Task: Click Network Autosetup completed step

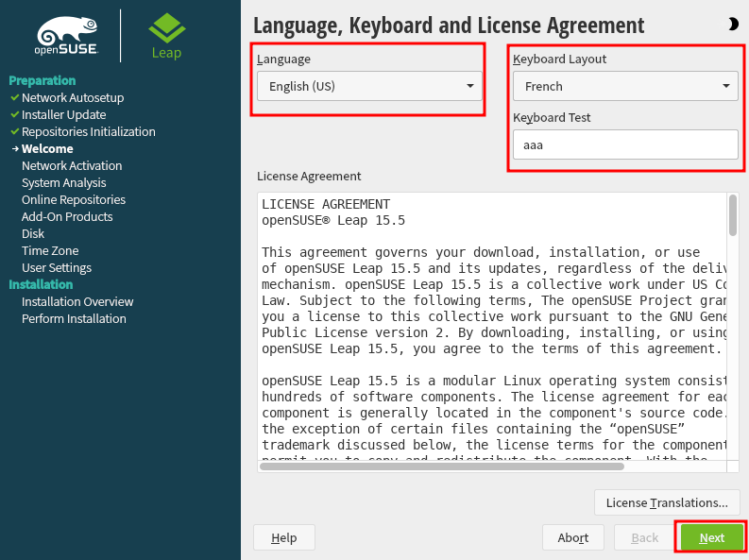Action: (x=73, y=97)
